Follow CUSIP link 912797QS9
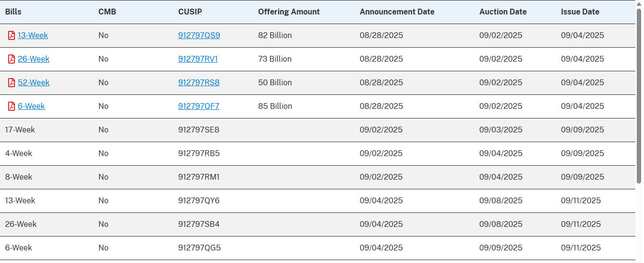 pyautogui.click(x=199, y=36)
